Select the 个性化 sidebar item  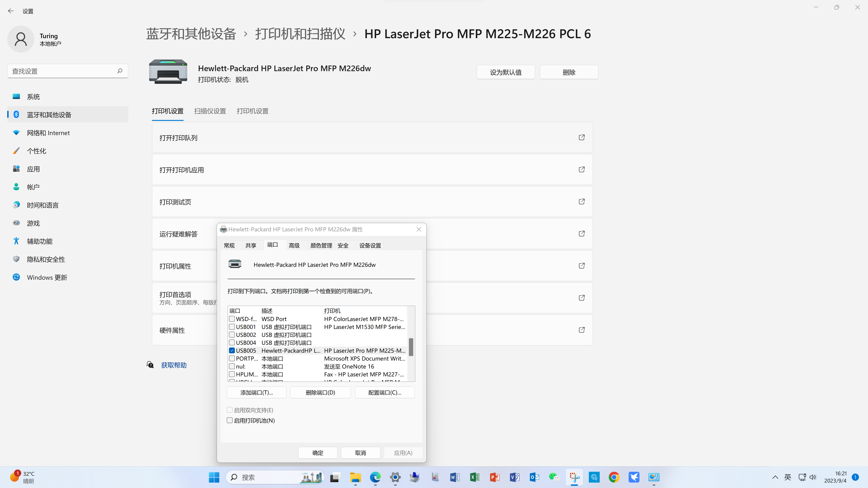tap(36, 150)
